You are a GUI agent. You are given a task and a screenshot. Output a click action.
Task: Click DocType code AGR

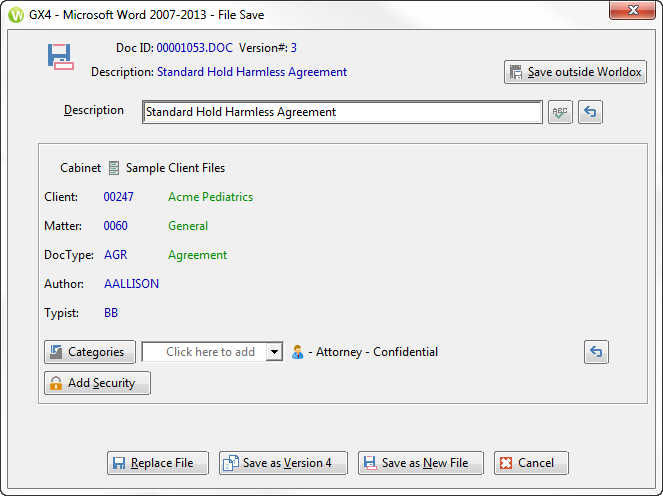tap(115, 255)
